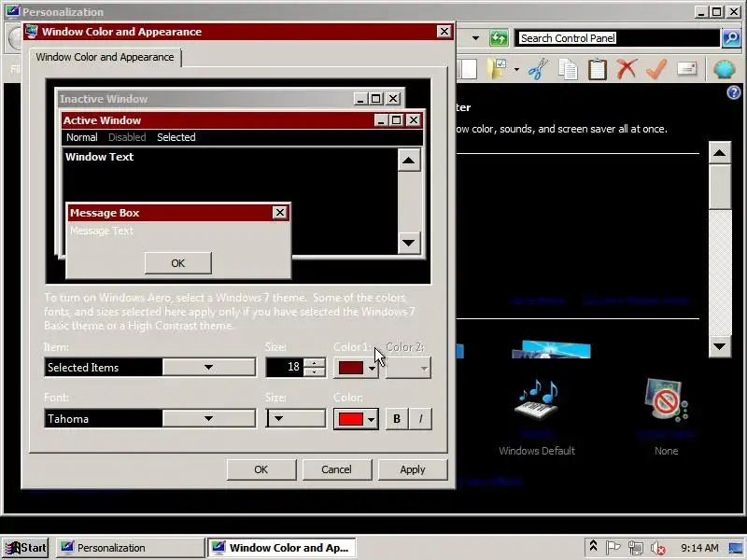Click the preview window scroll up arrow

(x=408, y=160)
